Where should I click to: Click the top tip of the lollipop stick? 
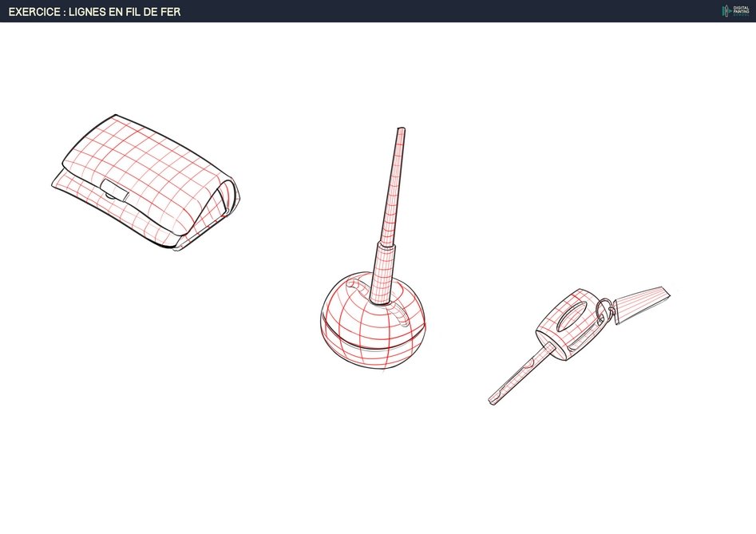click(x=401, y=130)
